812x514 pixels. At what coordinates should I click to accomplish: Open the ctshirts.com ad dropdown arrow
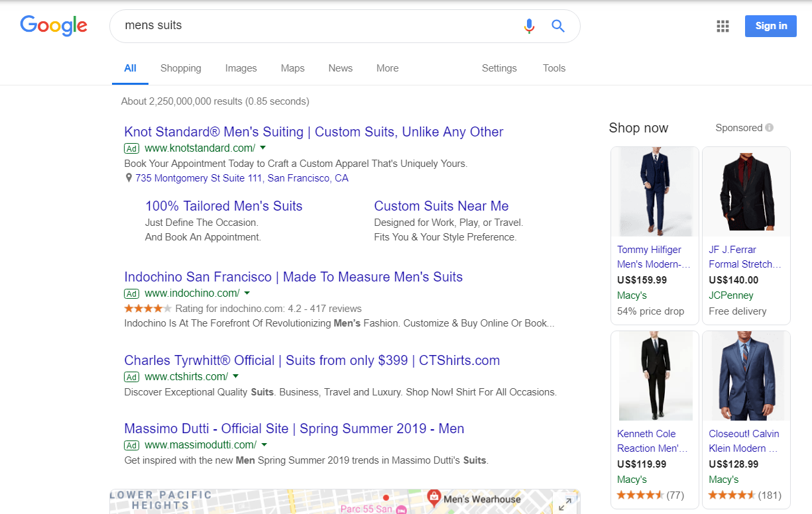236,376
